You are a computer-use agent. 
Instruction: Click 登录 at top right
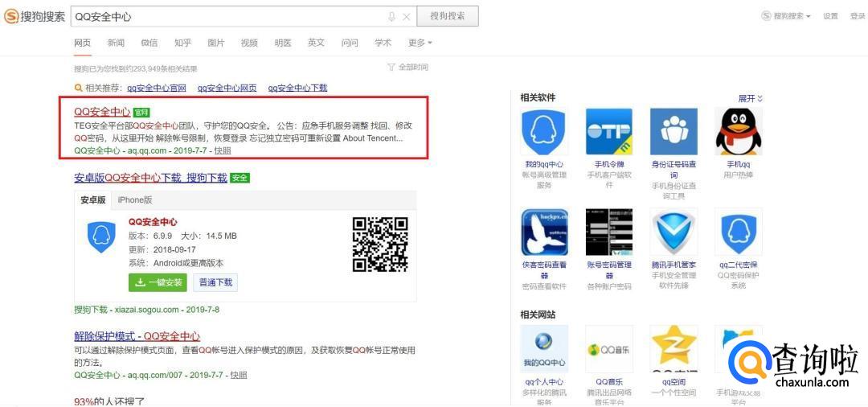coord(858,16)
